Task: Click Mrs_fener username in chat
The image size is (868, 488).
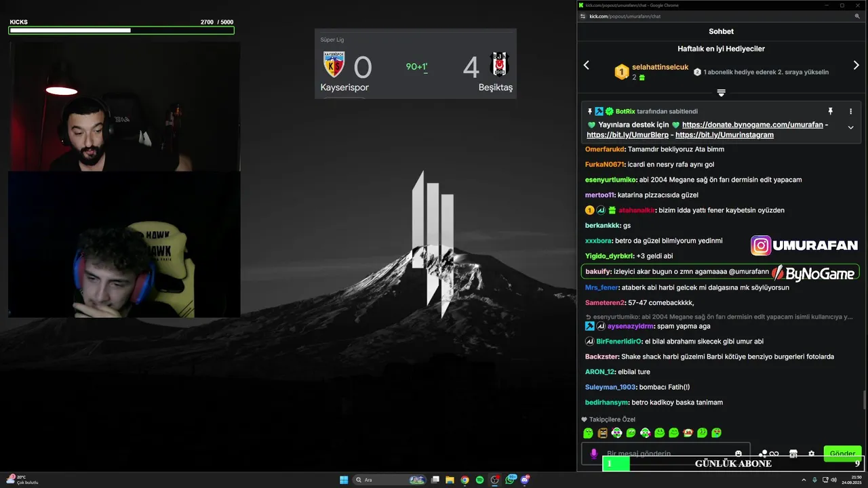Action: (601, 287)
